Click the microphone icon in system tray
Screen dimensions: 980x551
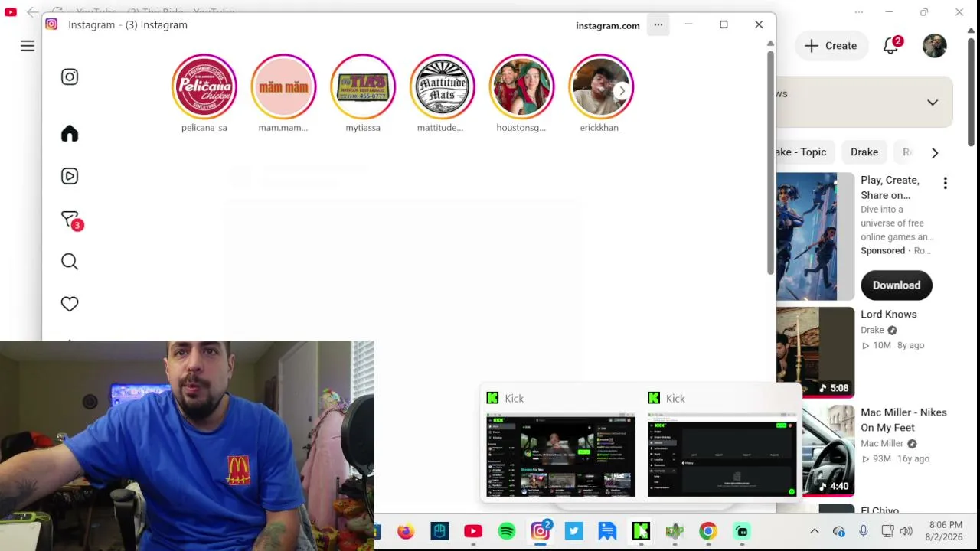864,531
